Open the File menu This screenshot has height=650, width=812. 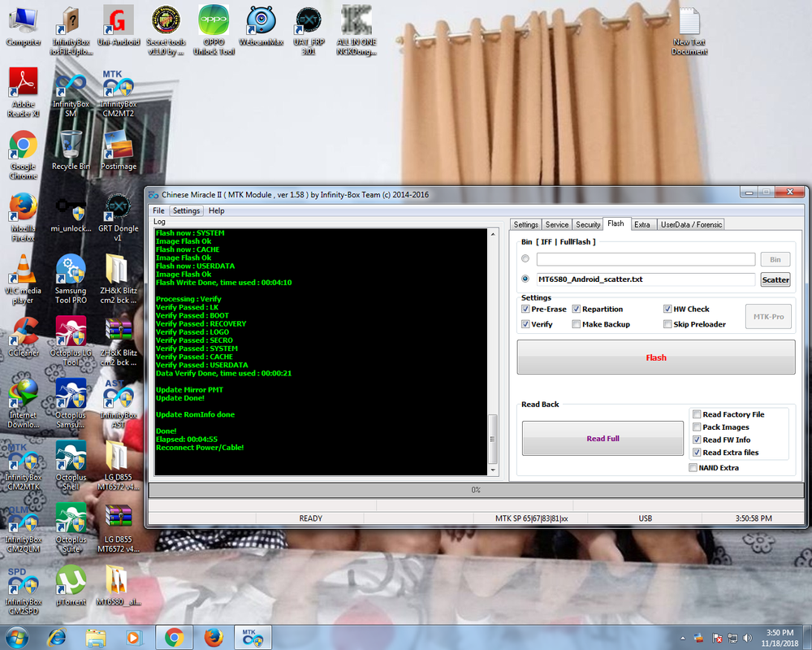pyautogui.click(x=158, y=210)
